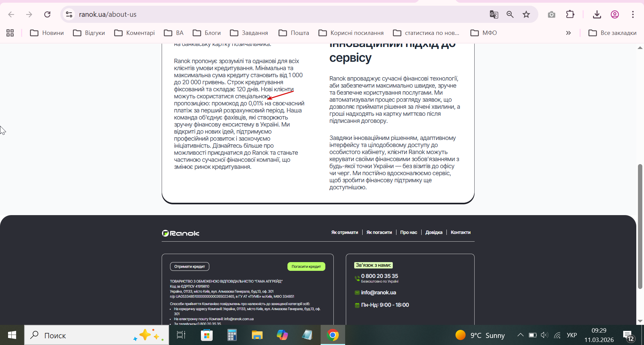Open the Новини bookmarks folder
The width and height of the screenshot is (644, 345).
coord(47,33)
